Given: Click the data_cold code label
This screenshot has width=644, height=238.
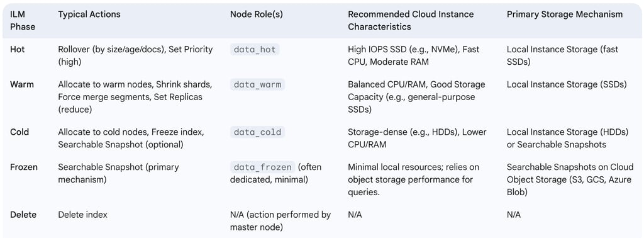Looking at the screenshot, I should (x=257, y=132).
